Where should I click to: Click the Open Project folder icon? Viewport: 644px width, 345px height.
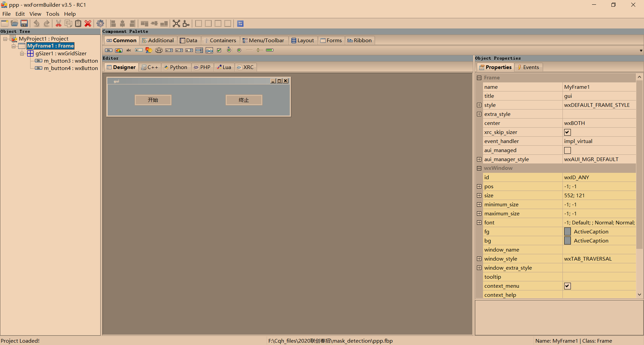coord(14,23)
